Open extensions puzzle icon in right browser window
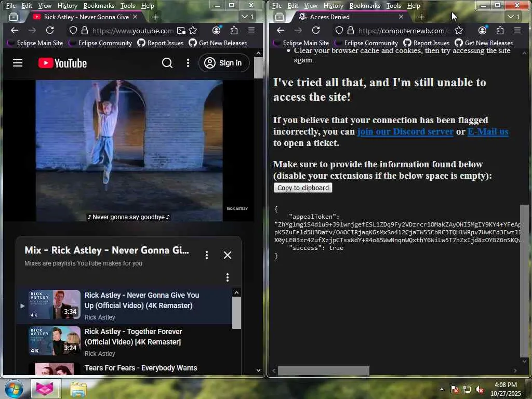Image resolution: width=532 pixels, height=399 pixels. pos(500,31)
